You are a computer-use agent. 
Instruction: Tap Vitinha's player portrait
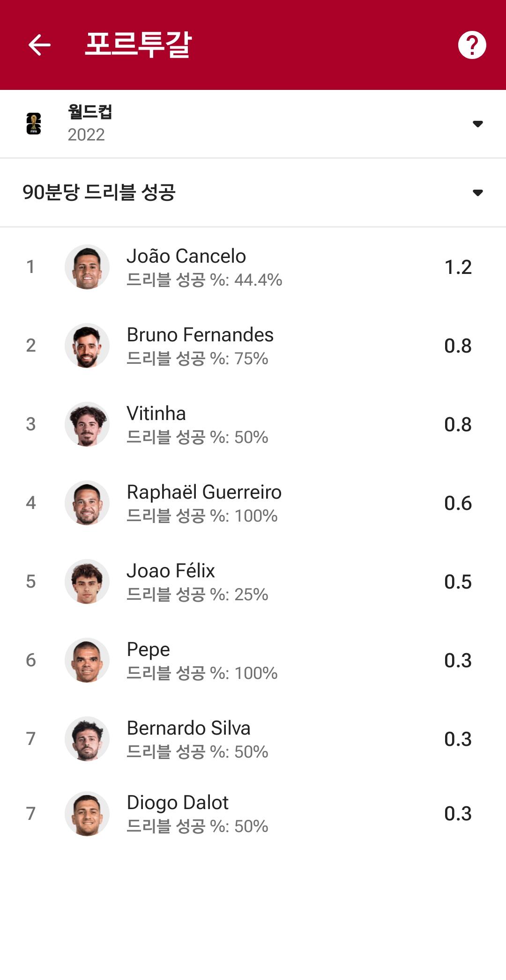point(87,424)
